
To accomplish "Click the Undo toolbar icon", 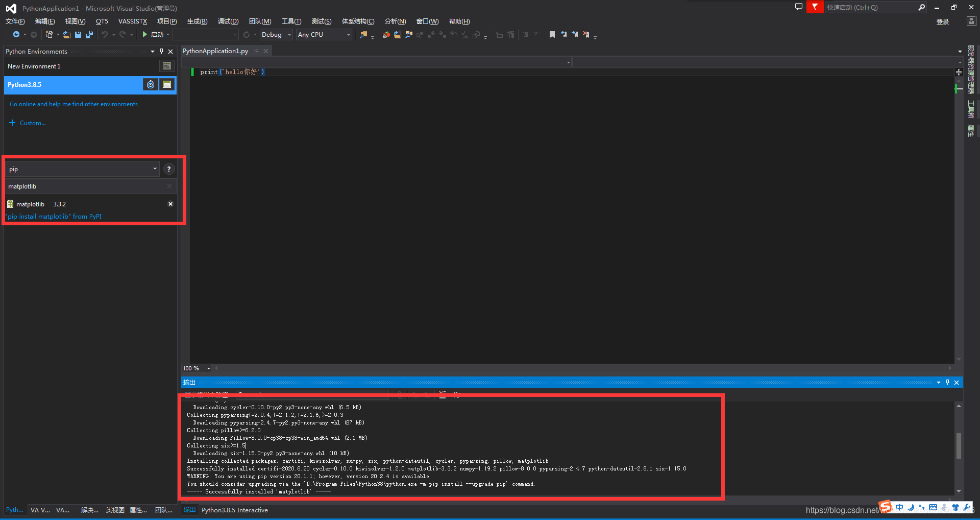I will point(105,35).
